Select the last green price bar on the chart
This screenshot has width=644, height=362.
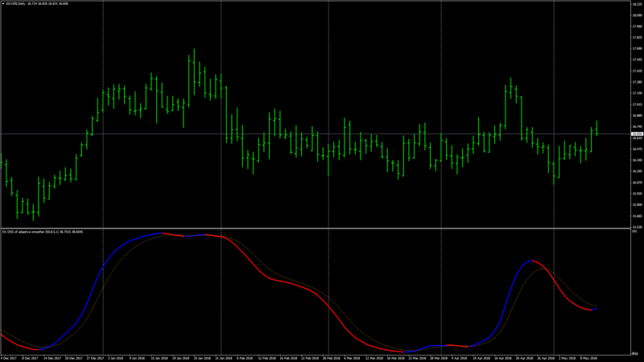coord(597,128)
